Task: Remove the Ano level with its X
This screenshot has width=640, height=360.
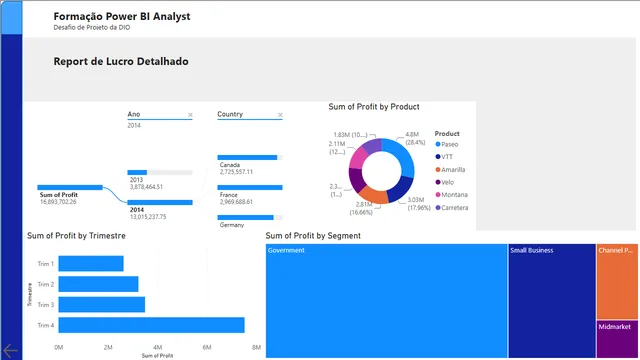Action: (190, 115)
